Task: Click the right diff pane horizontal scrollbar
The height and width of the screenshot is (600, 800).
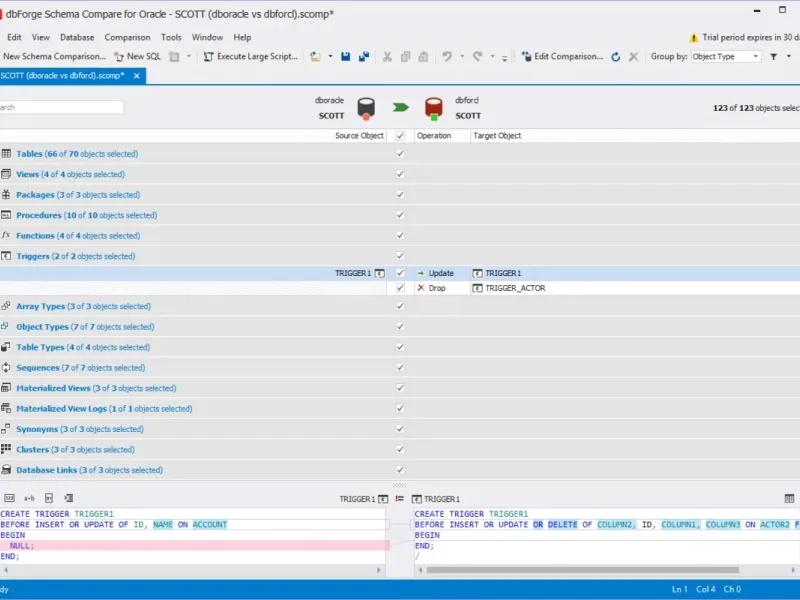Action: pyautogui.click(x=583, y=570)
